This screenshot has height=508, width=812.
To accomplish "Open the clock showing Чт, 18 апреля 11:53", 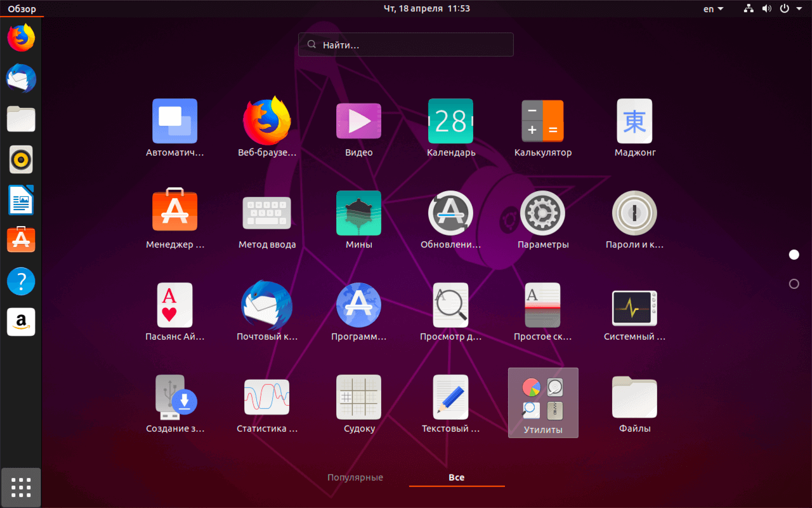I will click(427, 9).
